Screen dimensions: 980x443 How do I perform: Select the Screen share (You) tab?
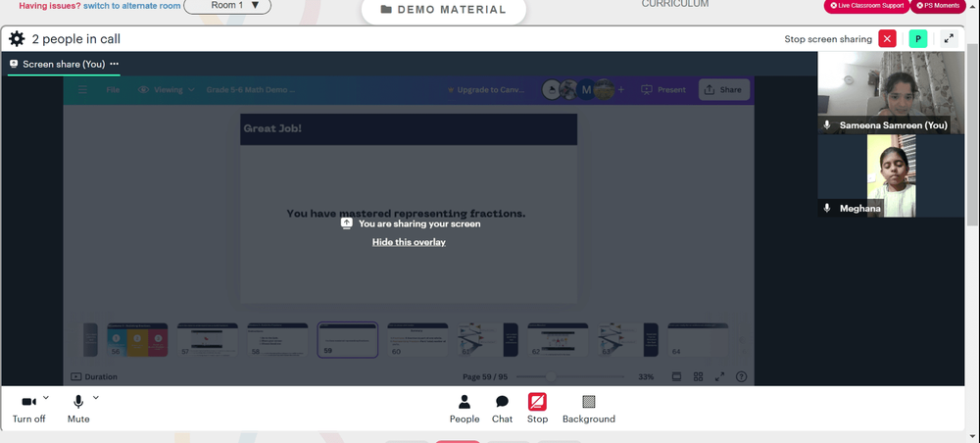coord(64,64)
